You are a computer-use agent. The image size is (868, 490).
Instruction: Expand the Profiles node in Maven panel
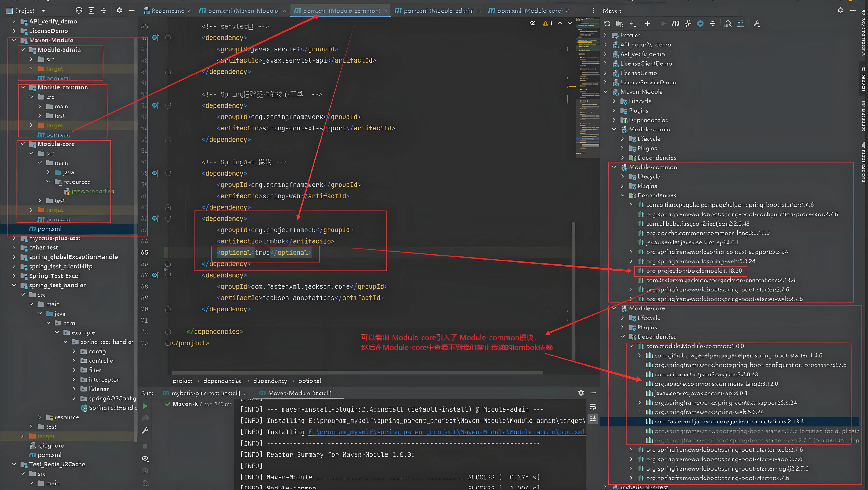(x=606, y=35)
